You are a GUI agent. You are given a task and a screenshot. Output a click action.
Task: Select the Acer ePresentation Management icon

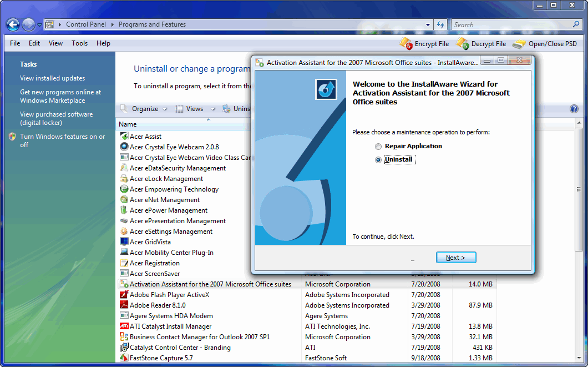124,220
